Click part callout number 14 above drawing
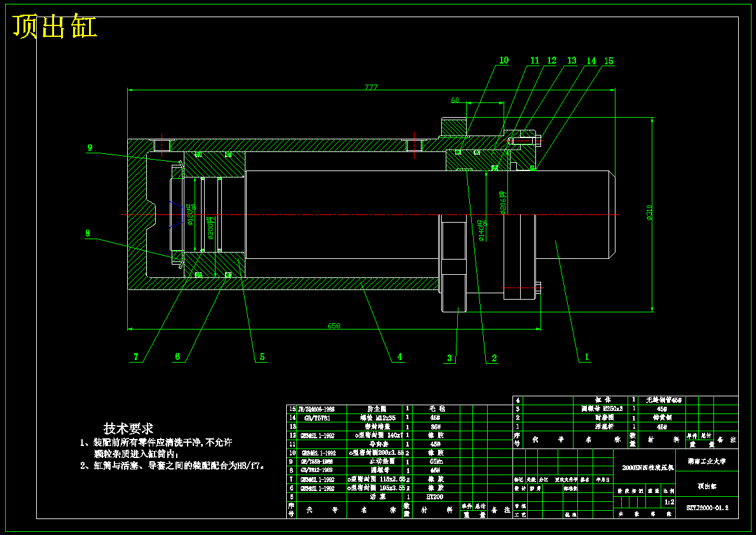This screenshot has height=535, width=756. [x=591, y=61]
